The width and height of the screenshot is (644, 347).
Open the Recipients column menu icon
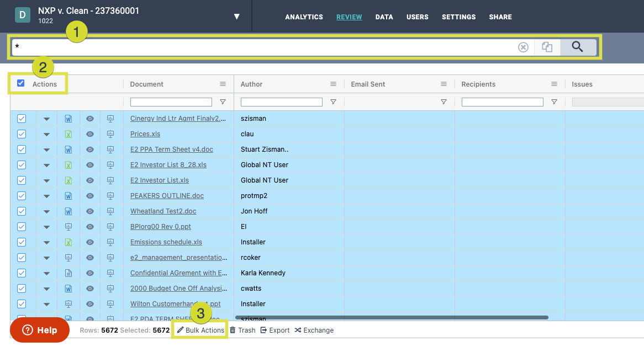tap(554, 84)
